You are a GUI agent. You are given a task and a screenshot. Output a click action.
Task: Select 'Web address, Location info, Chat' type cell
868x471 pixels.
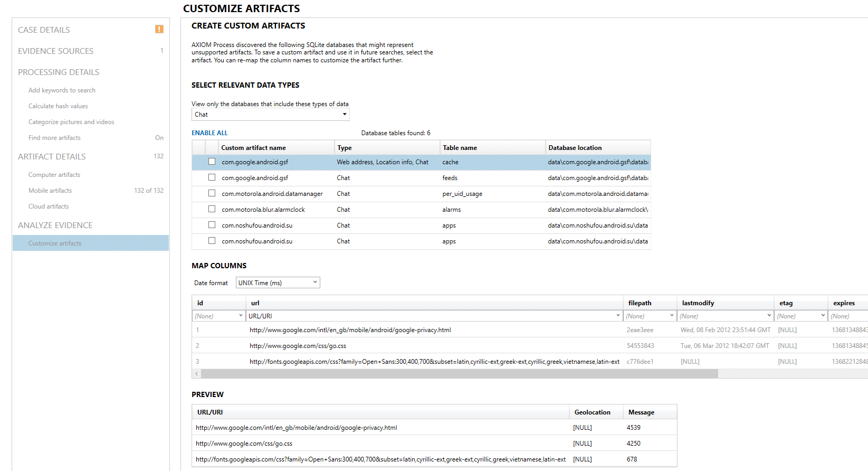point(383,162)
